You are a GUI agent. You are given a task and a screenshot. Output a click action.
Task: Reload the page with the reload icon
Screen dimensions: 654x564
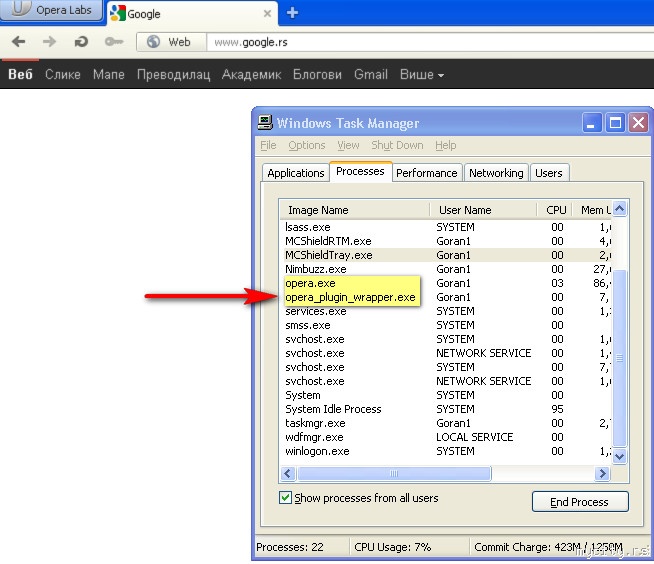click(x=81, y=42)
